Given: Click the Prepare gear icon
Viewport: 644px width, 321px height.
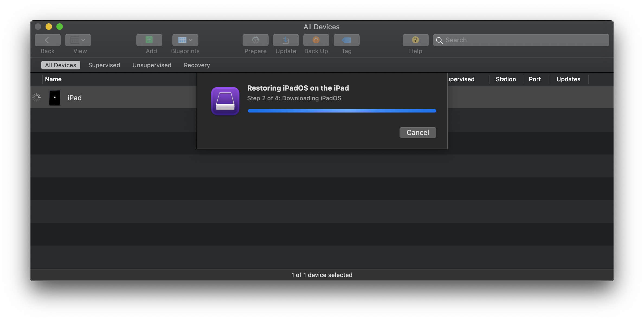Looking at the screenshot, I should 255,40.
